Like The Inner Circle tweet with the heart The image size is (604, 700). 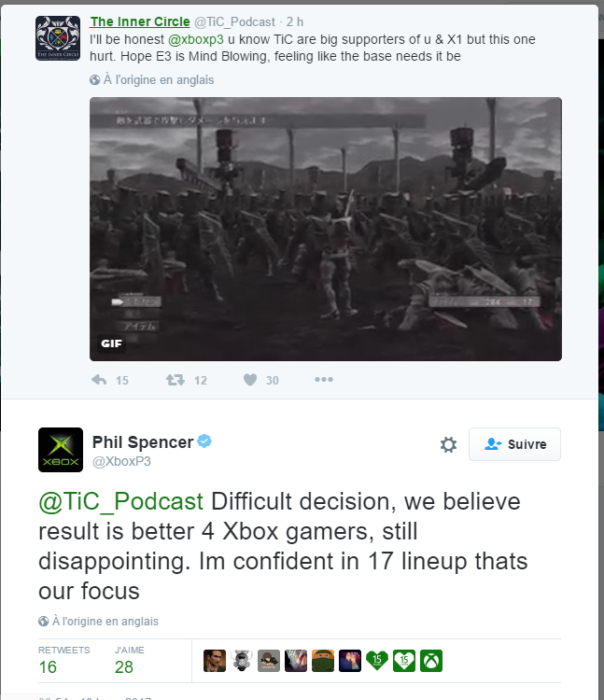pyautogui.click(x=250, y=380)
